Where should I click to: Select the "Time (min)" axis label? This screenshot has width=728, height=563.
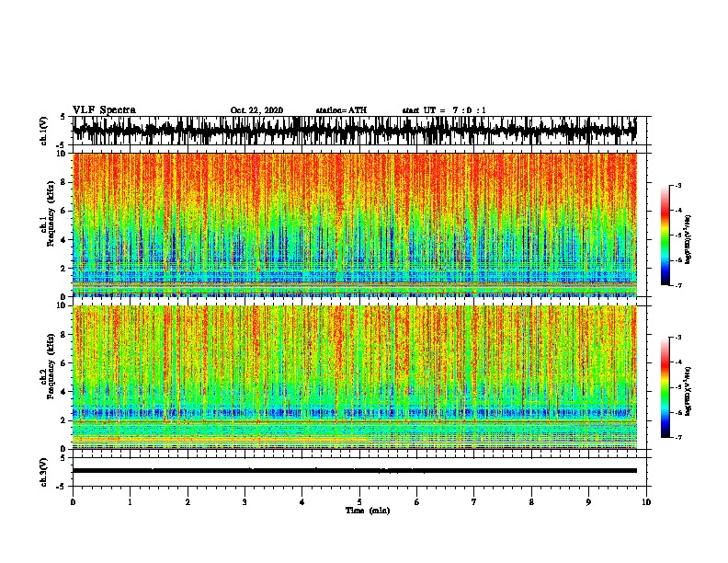368,511
